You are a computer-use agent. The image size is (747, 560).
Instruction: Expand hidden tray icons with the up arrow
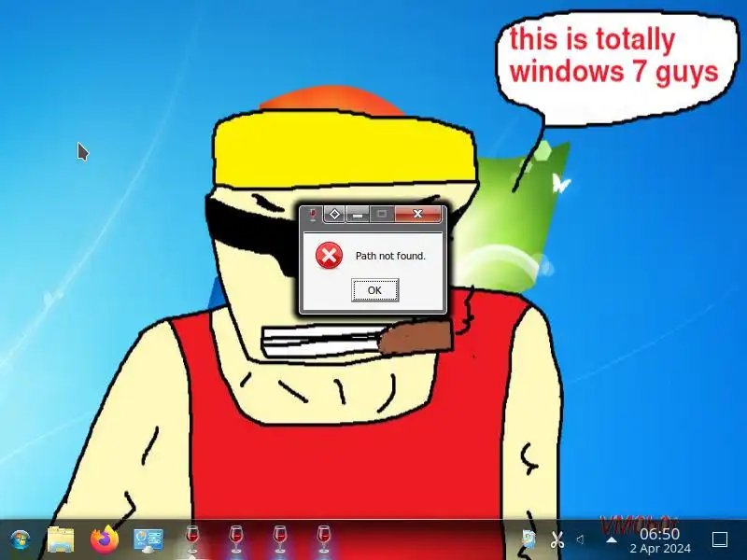click(x=612, y=540)
